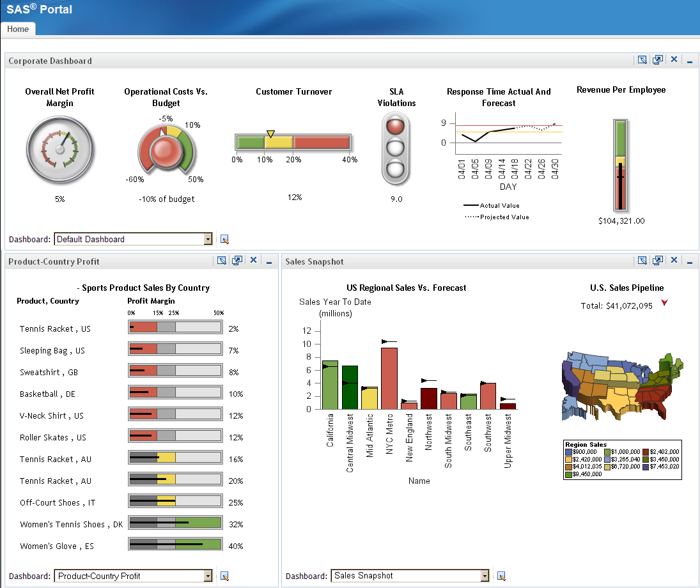This screenshot has width=700, height=588.
Task: Collapse the Corporate Dashboard portlet
Action: [x=689, y=61]
